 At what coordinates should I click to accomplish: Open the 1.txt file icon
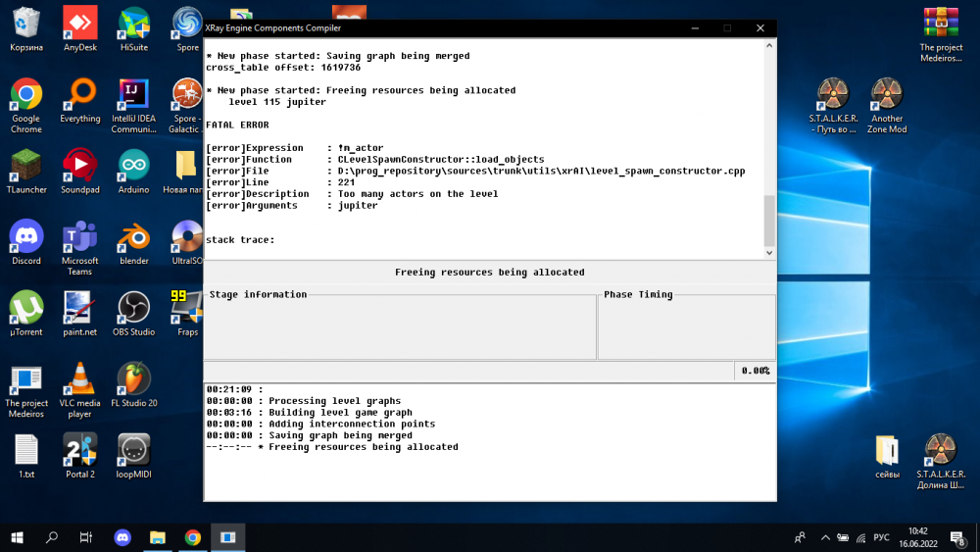[26, 456]
